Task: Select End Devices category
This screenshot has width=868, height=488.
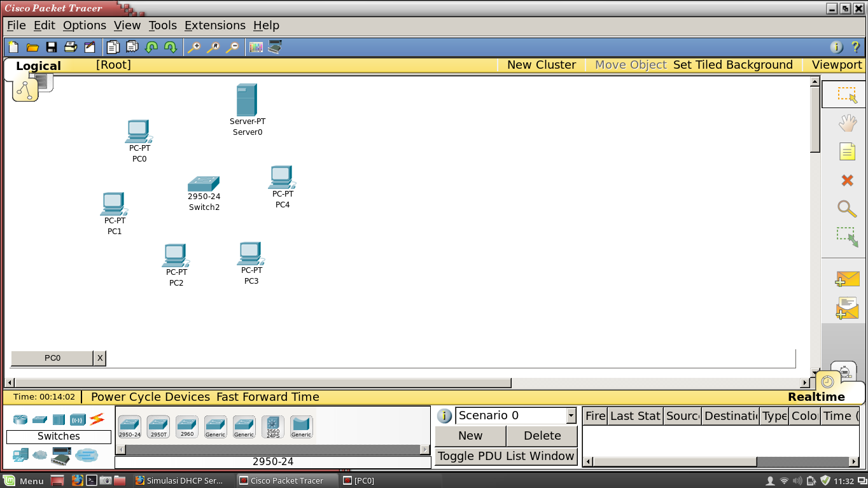Action: (x=20, y=455)
